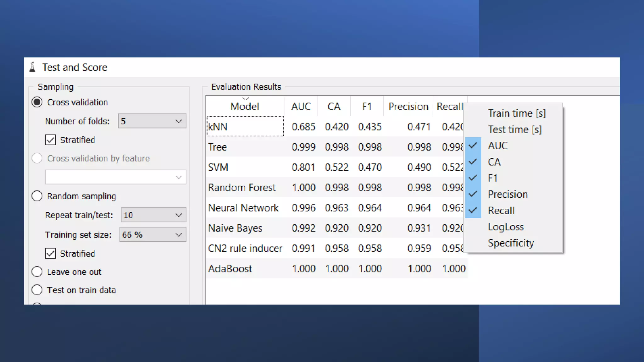Open Training set size dropdown
The width and height of the screenshot is (644, 362).
[153, 234]
